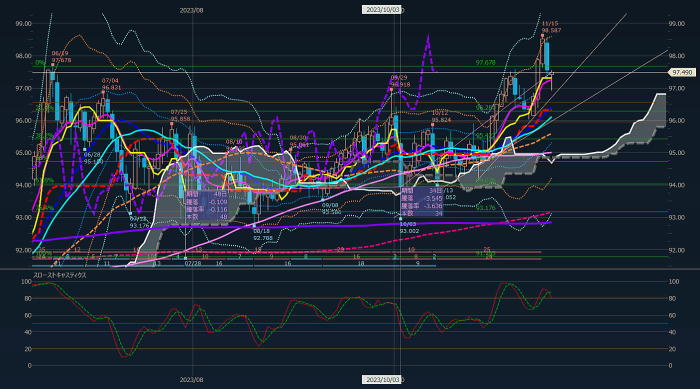Select the 2023/10/03 date label below the stochastic panel
Screen dimensions: 700x389
click(x=382, y=380)
